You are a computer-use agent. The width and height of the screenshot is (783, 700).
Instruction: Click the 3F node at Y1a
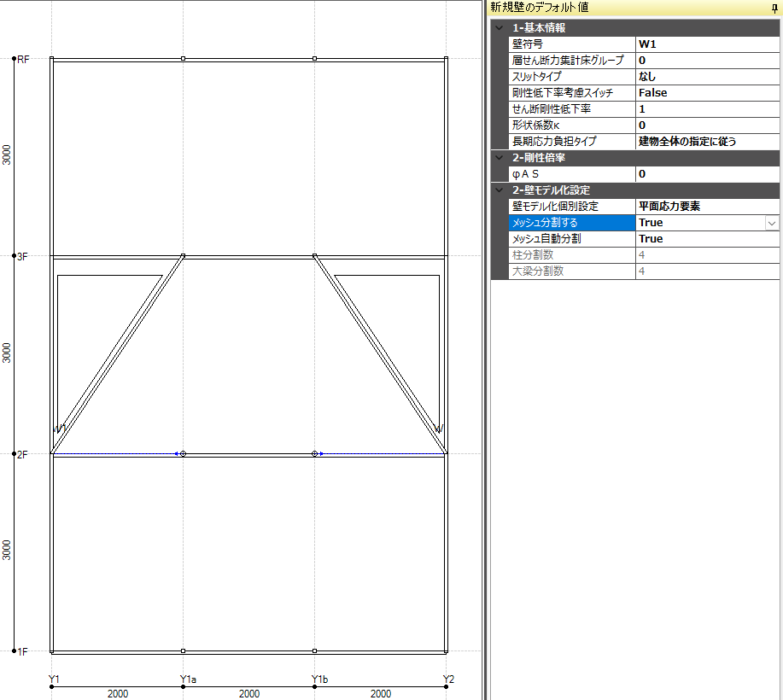[x=184, y=256]
